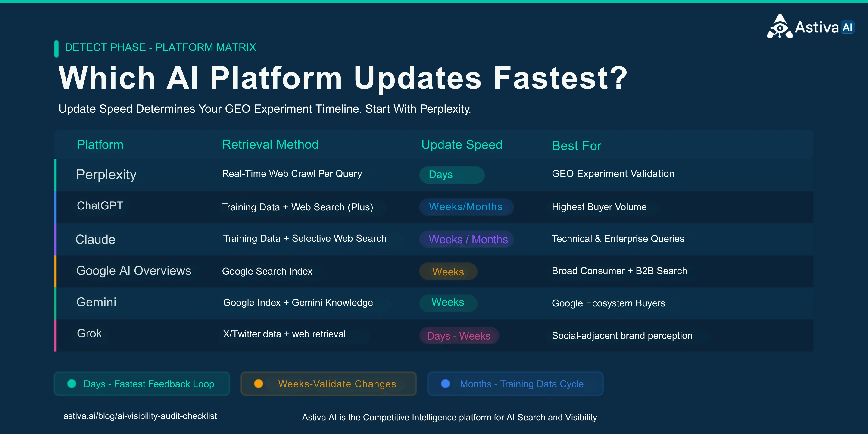Viewport: 868px width, 434px height.
Task: Click ChatGPT's Weeks/Months speed pill
Action: [466, 206]
